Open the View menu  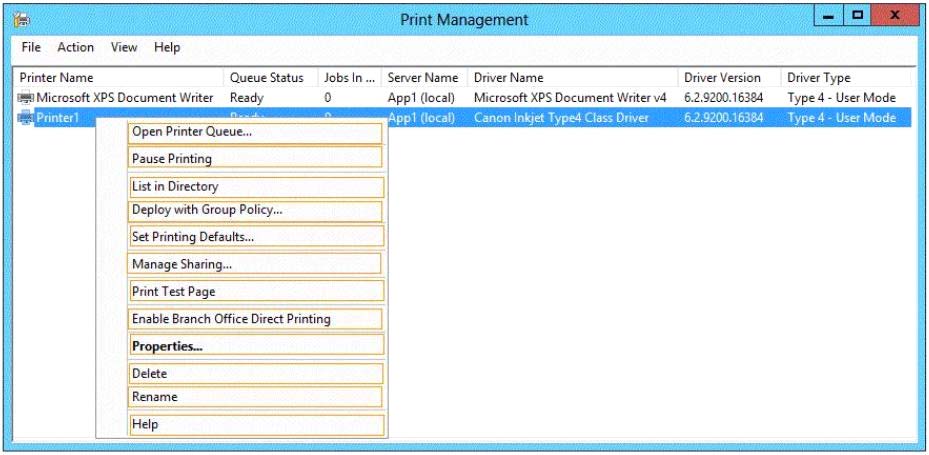[x=124, y=47]
